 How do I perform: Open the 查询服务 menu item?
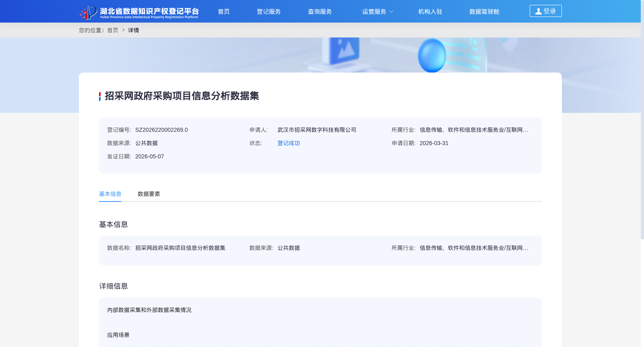coord(320,12)
